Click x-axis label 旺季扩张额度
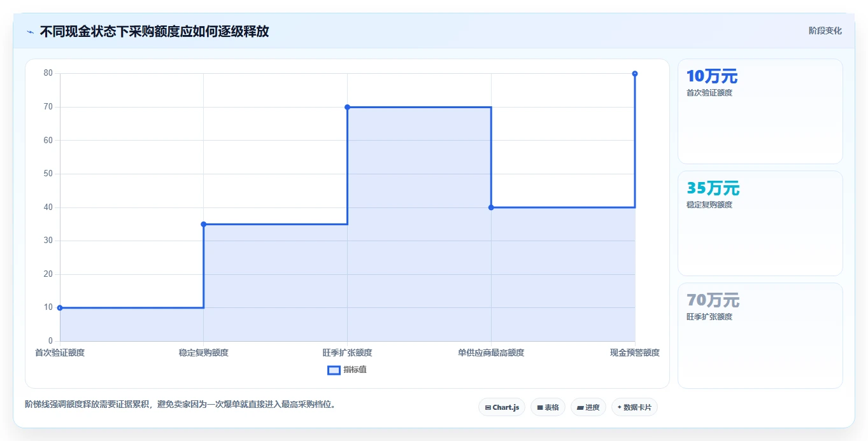 [x=347, y=353]
